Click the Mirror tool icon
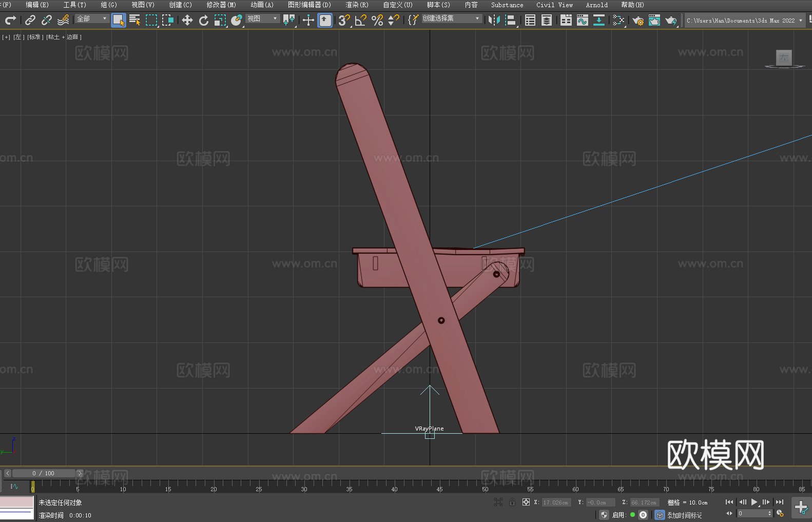Viewport: 812px width, 522px height. (494, 20)
